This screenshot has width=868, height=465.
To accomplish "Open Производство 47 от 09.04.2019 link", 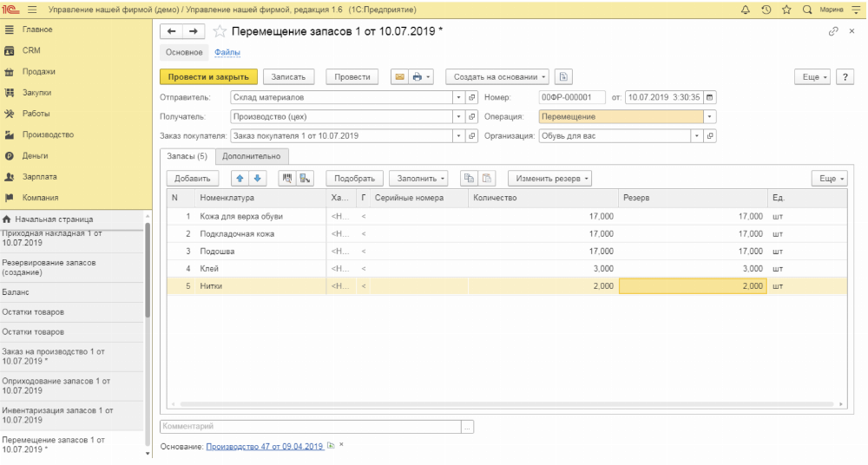I will [265, 446].
